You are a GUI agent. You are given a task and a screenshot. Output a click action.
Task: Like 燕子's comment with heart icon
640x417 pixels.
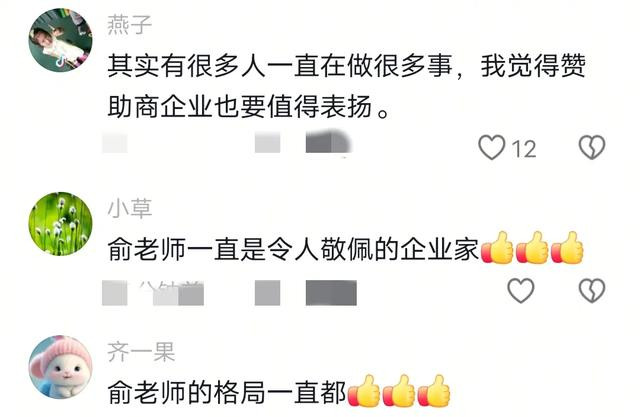pyautogui.click(x=491, y=147)
